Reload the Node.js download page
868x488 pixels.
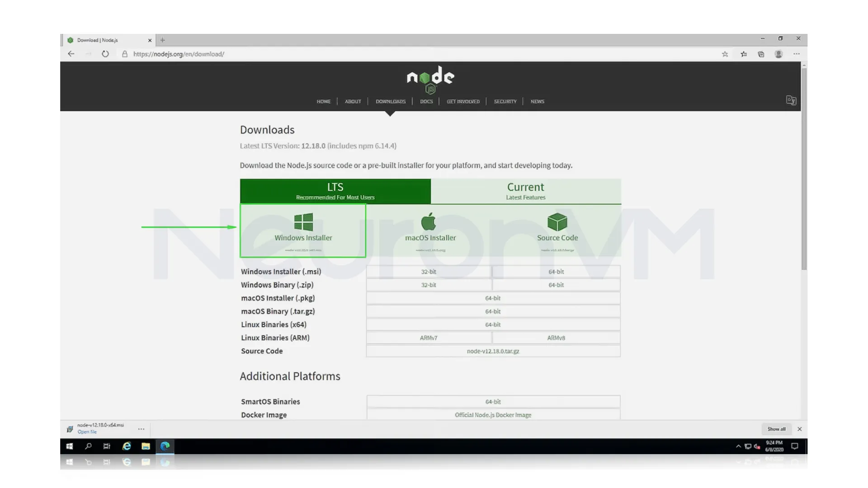click(105, 54)
